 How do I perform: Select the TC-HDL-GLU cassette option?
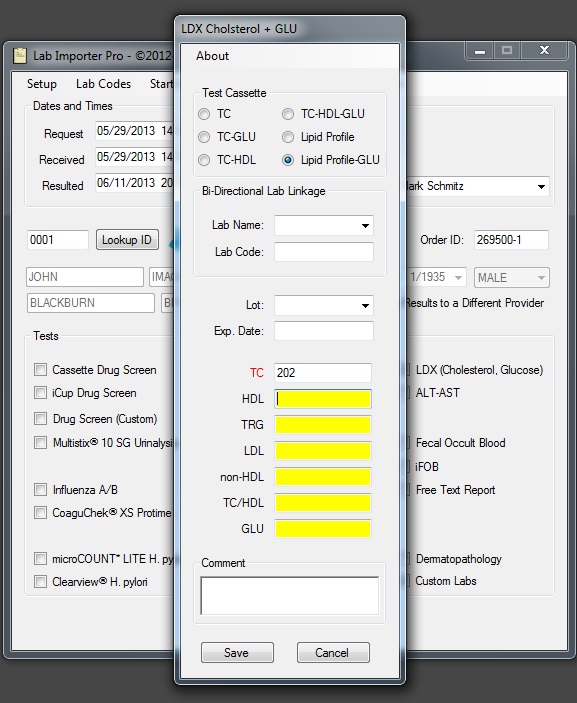click(288, 114)
